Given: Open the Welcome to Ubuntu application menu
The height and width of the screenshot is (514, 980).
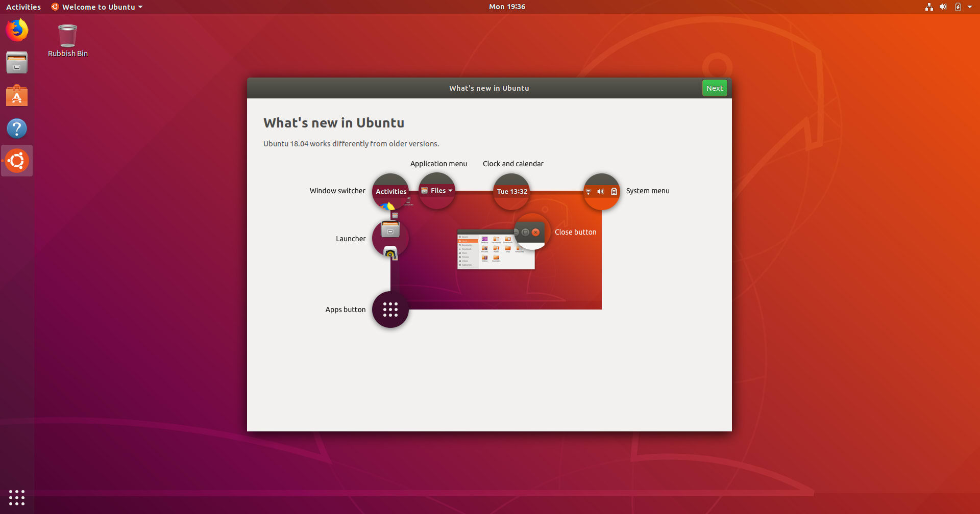Looking at the screenshot, I should pos(97,7).
